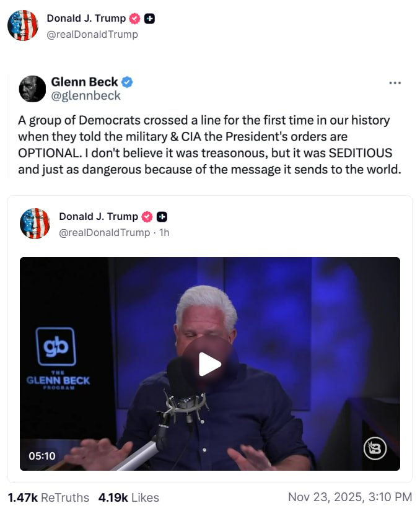Viewport: 420px width, 511px height.
Task: Click the gb program logo in video
Action: click(x=56, y=346)
